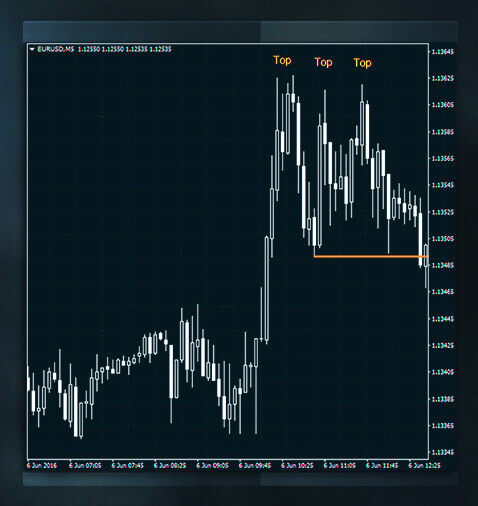This screenshot has width=478, height=506.
Task: Click the OHLC price values in chart header
Action: tap(125, 49)
